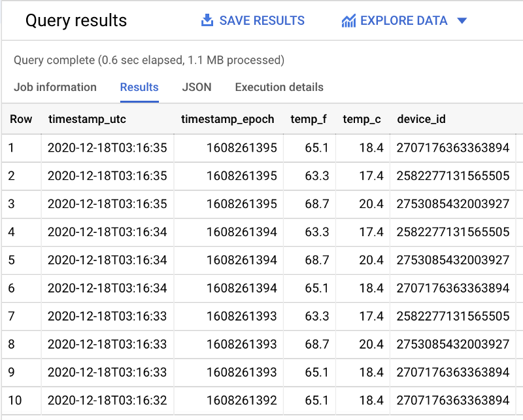Click the timestamp_epoch value in row 10
Image resolution: width=523 pixels, height=420 pixels.
tap(242, 400)
